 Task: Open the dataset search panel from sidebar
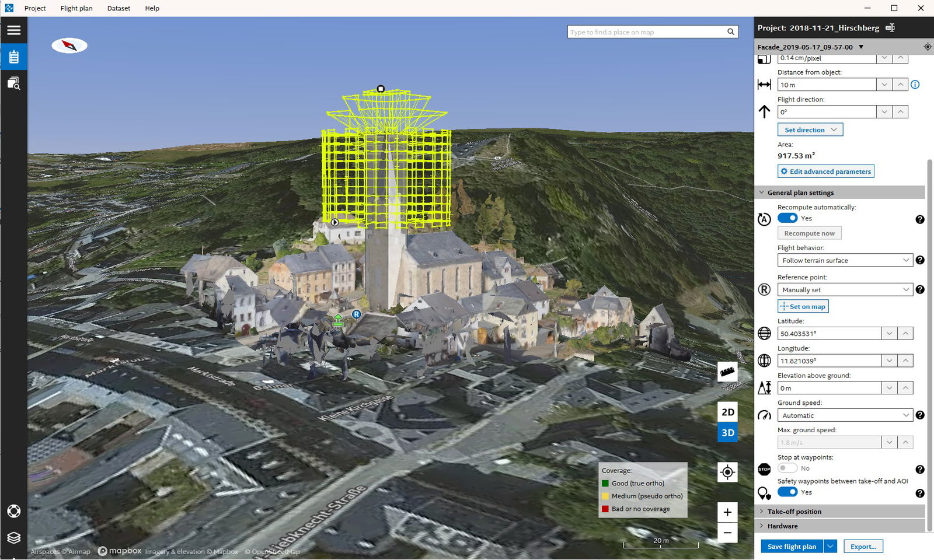tap(13, 83)
